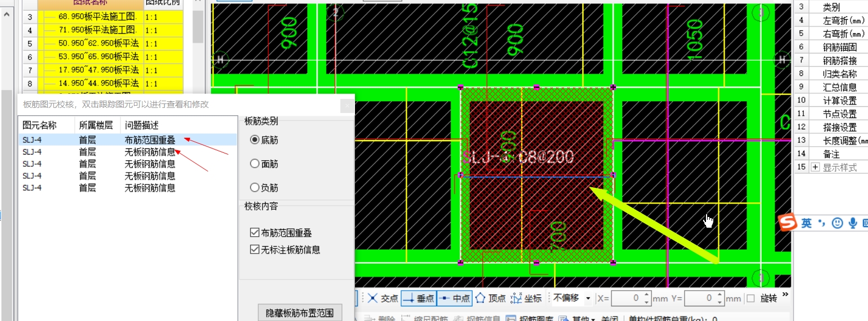Activate the 坐标 coordinate snap
The image size is (868, 321).
tap(526, 299)
